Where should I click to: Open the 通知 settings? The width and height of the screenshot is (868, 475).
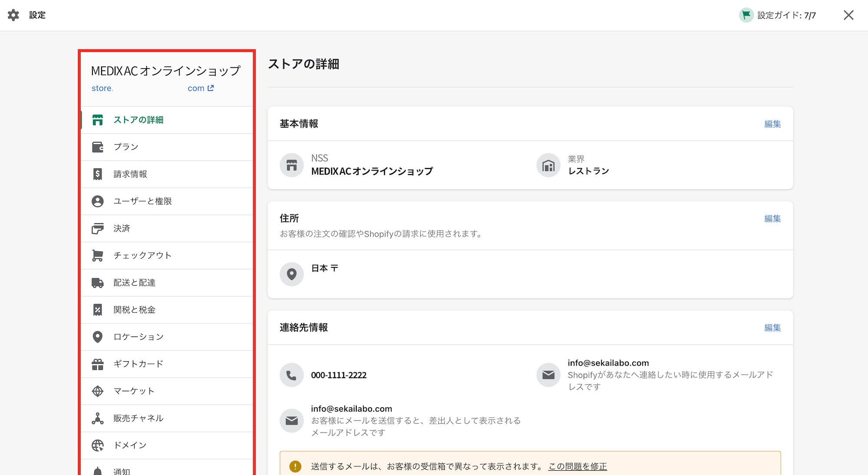(167, 468)
